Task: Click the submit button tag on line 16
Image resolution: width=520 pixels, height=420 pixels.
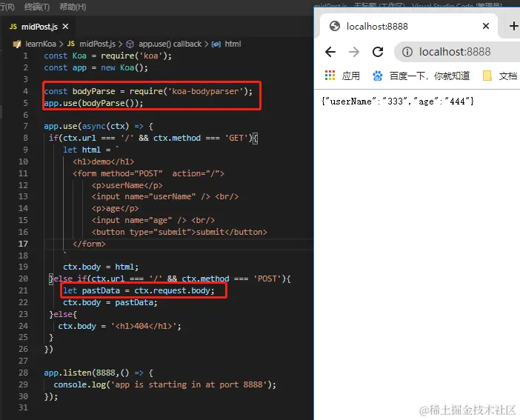Action: [x=179, y=232]
